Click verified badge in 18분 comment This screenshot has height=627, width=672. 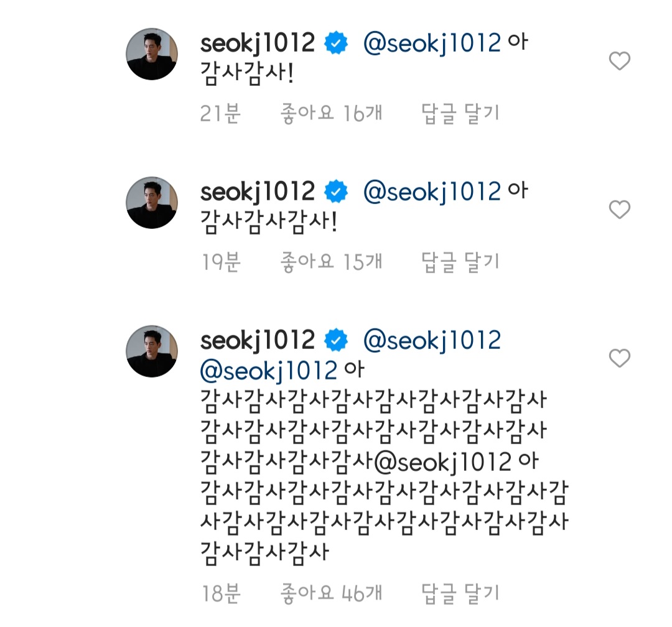(x=337, y=340)
